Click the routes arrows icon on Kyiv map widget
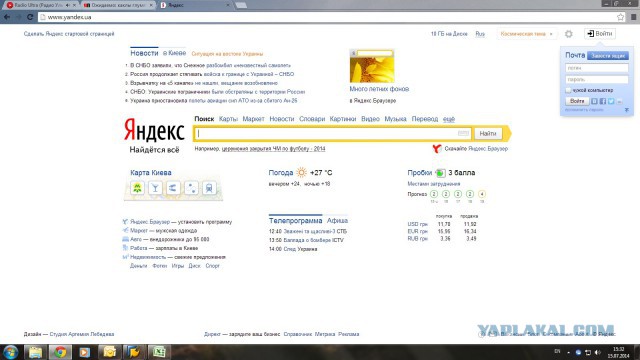 (173, 188)
